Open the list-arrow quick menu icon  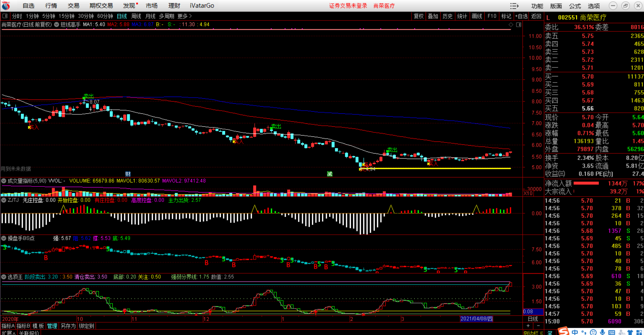tap(514, 6)
